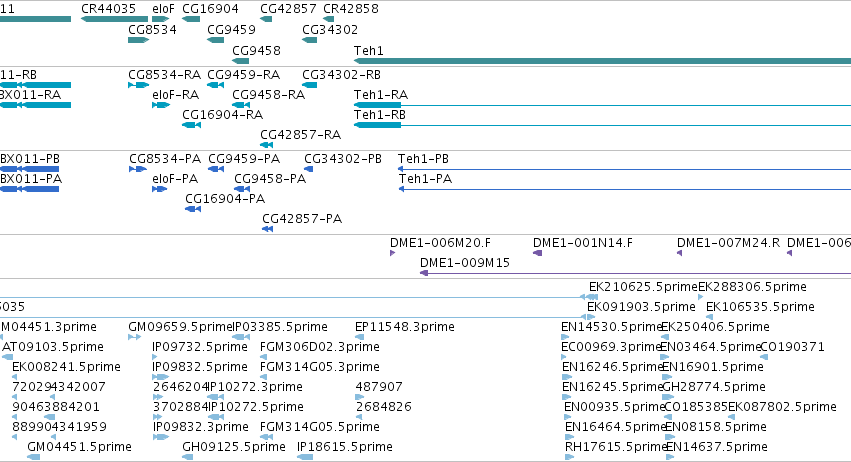This screenshot has width=851, height=462.
Task: Click protein label CG8534-PA
Action: click(165, 159)
